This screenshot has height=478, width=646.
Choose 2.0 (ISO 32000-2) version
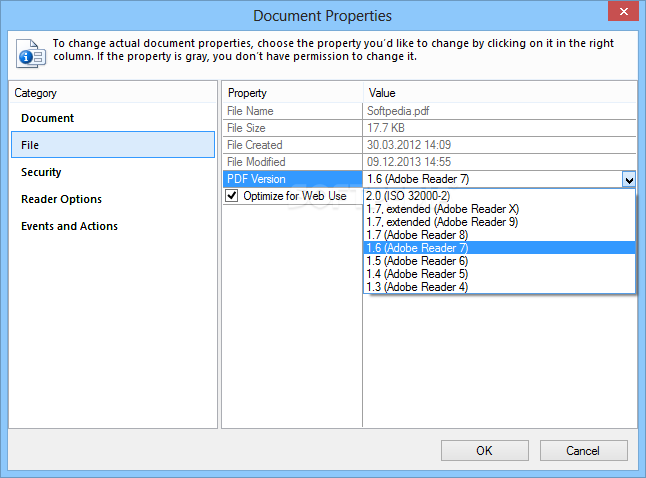point(499,196)
